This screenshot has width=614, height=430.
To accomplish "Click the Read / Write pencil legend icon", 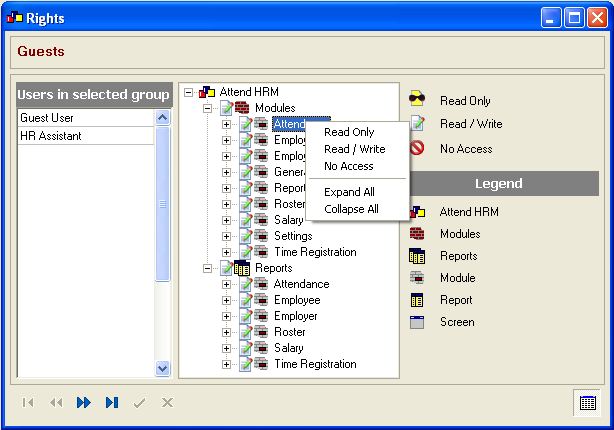I will coord(417,123).
